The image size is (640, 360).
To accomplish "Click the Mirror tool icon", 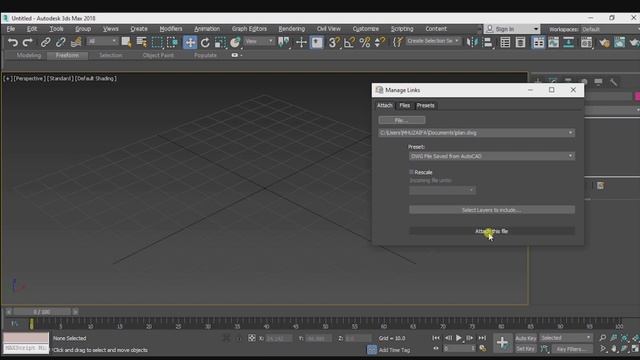I will [x=472, y=42].
